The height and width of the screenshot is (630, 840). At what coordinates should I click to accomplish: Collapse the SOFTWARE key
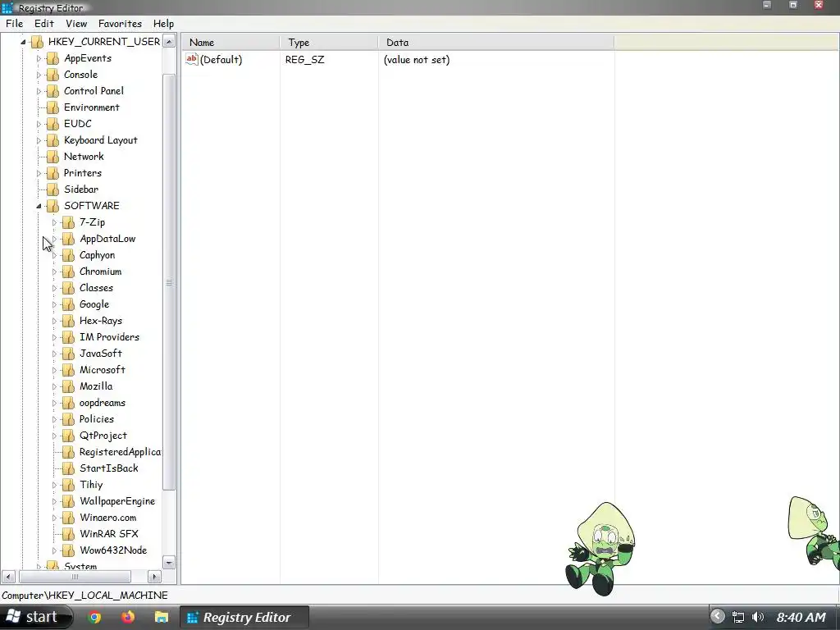tap(39, 206)
